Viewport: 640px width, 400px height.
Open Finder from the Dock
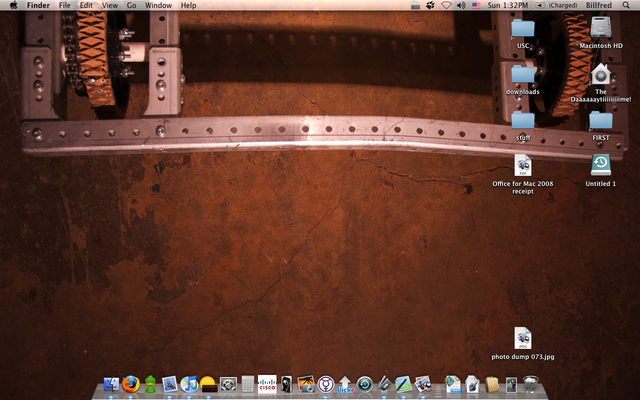pyautogui.click(x=109, y=383)
